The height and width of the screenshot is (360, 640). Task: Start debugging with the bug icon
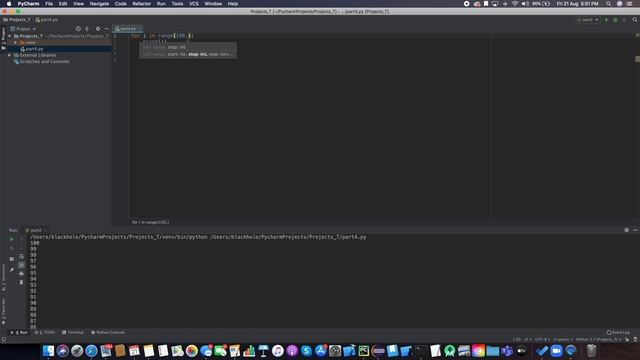pyautogui.click(x=615, y=20)
